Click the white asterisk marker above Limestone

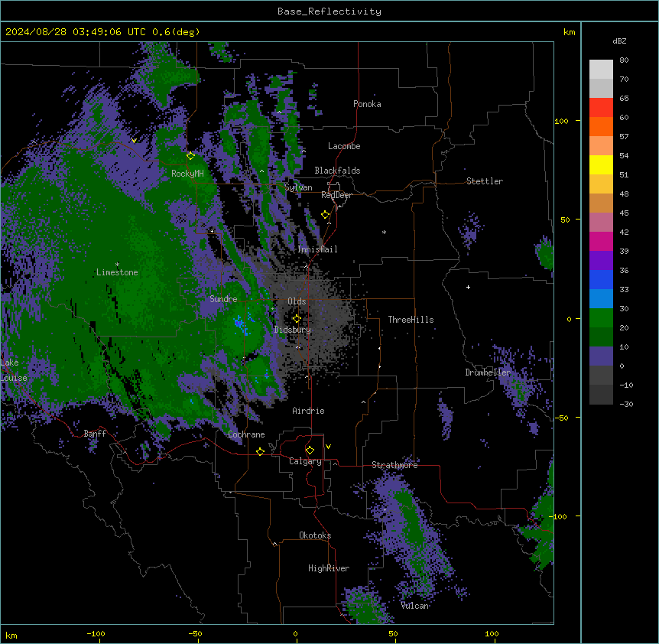pyautogui.click(x=117, y=265)
